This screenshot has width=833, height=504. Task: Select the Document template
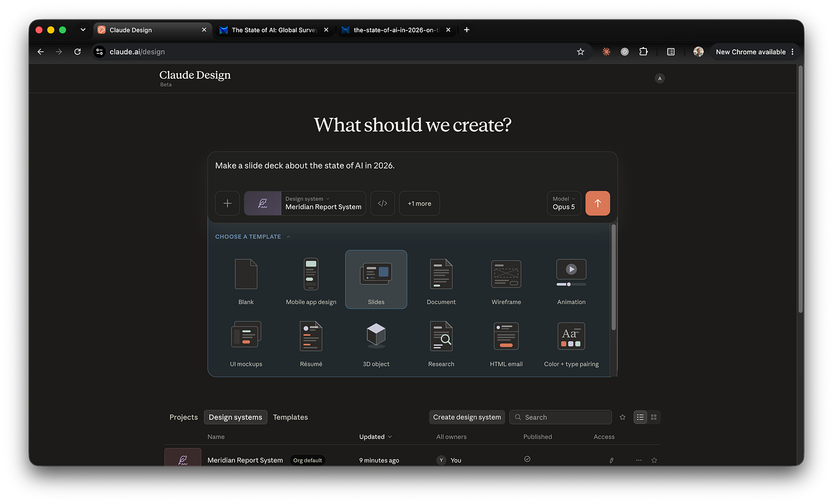[441, 280]
